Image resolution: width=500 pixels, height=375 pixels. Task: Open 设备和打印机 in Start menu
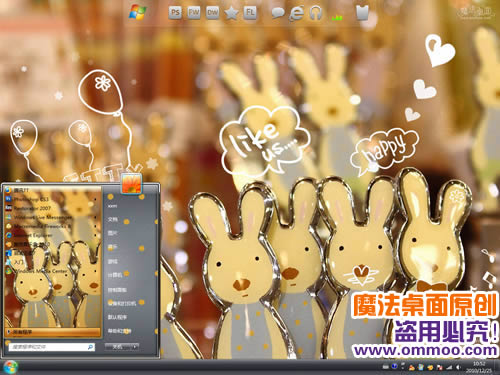(121, 303)
